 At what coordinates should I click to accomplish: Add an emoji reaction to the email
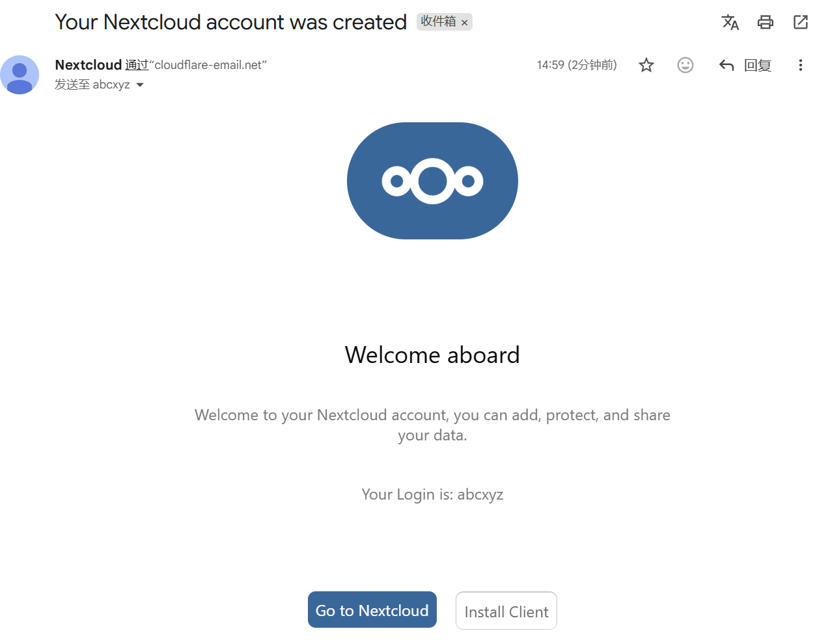point(685,65)
